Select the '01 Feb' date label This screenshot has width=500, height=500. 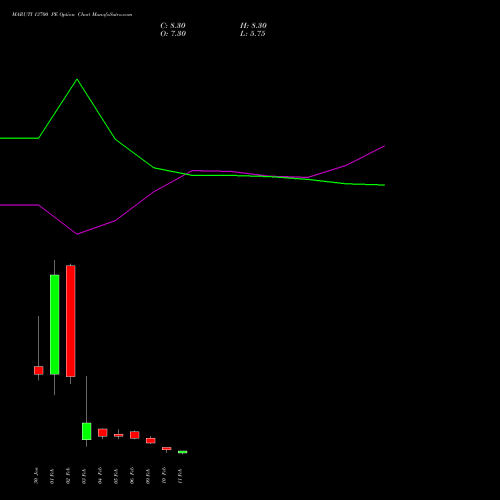pyautogui.click(x=52, y=476)
